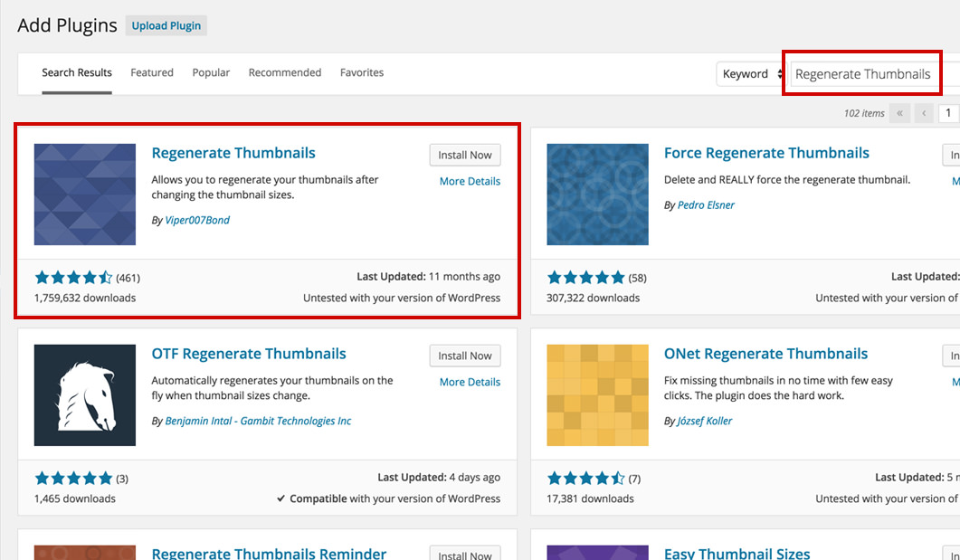
Task: Install the Regenerate Thumbnails Reminder plugin
Action: pyautogui.click(x=465, y=555)
